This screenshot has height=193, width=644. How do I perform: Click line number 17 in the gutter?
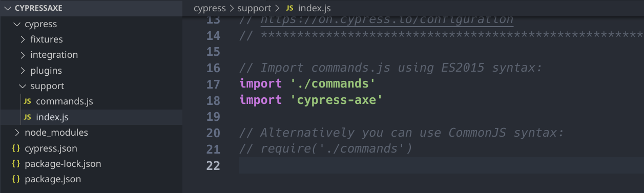(x=213, y=84)
